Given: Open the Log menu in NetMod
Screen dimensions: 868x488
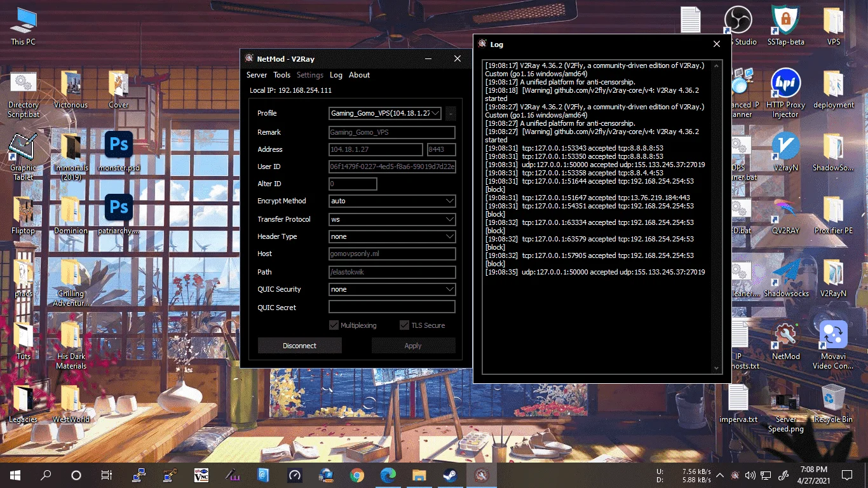Looking at the screenshot, I should click(336, 75).
